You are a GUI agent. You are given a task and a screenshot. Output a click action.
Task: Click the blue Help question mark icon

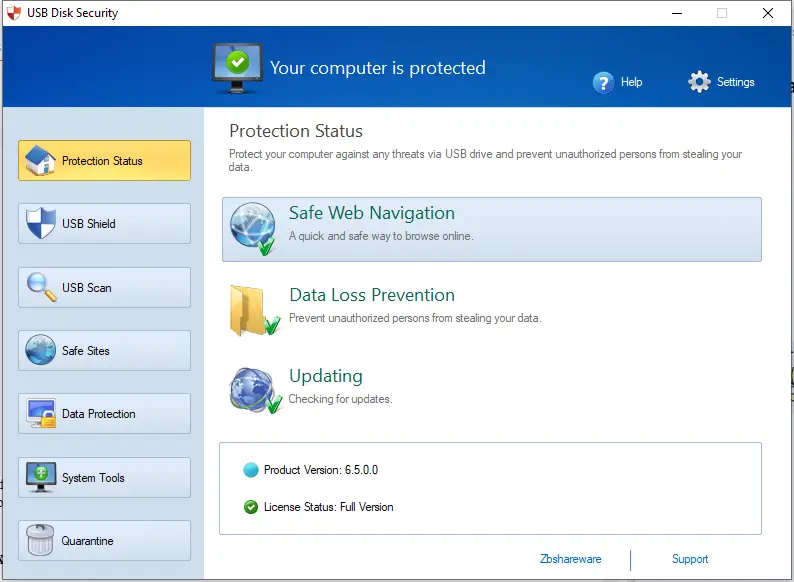(604, 82)
